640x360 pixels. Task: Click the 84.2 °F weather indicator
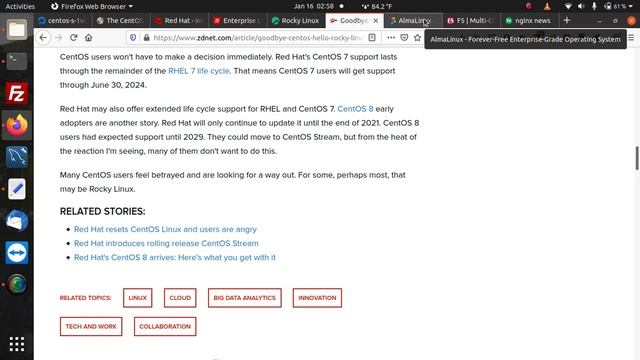tap(377, 6)
